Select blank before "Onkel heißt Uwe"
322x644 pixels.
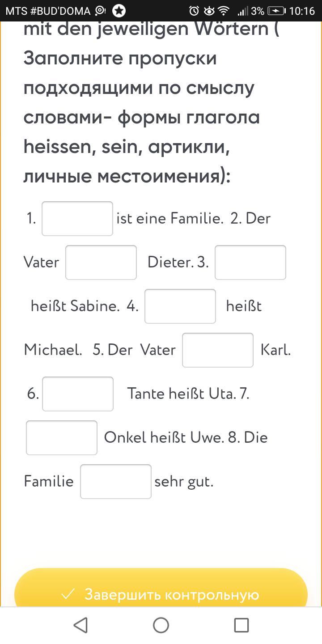[62, 438]
